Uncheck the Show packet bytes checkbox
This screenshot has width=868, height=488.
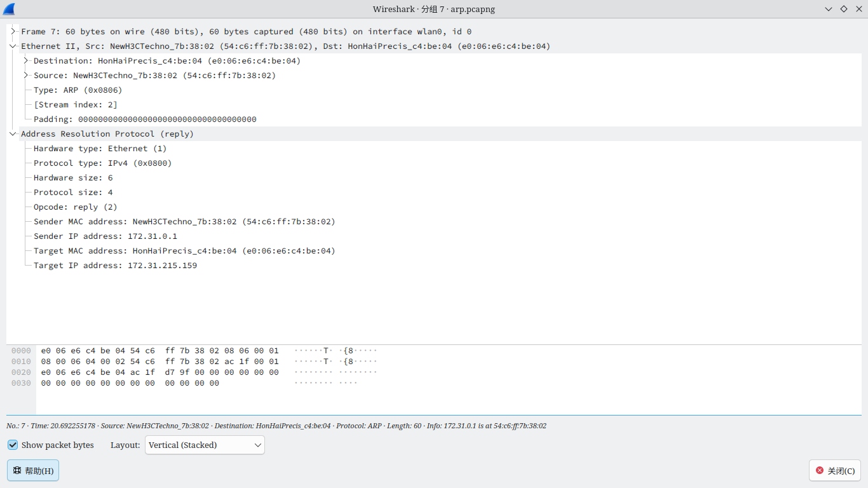tap(13, 445)
